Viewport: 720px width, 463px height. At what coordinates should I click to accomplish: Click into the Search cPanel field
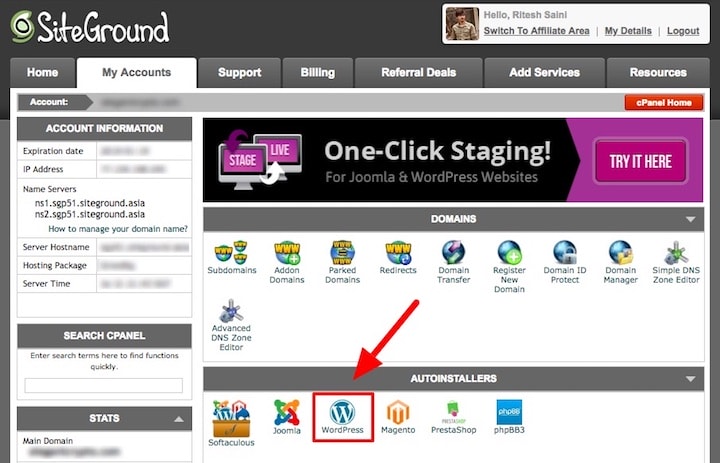pos(103,385)
